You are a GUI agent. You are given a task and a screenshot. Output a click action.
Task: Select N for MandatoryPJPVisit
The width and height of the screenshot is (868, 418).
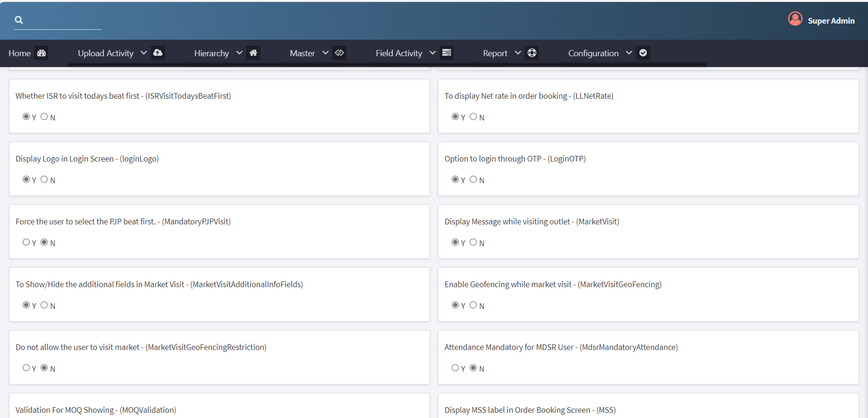click(x=44, y=242)
